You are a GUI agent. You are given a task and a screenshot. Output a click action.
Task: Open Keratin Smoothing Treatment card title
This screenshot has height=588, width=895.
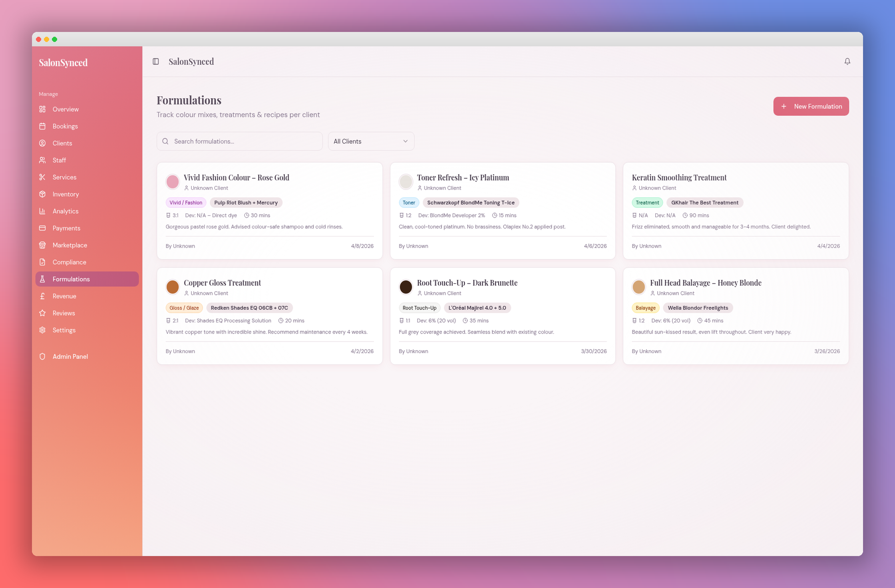pos(679,177)
